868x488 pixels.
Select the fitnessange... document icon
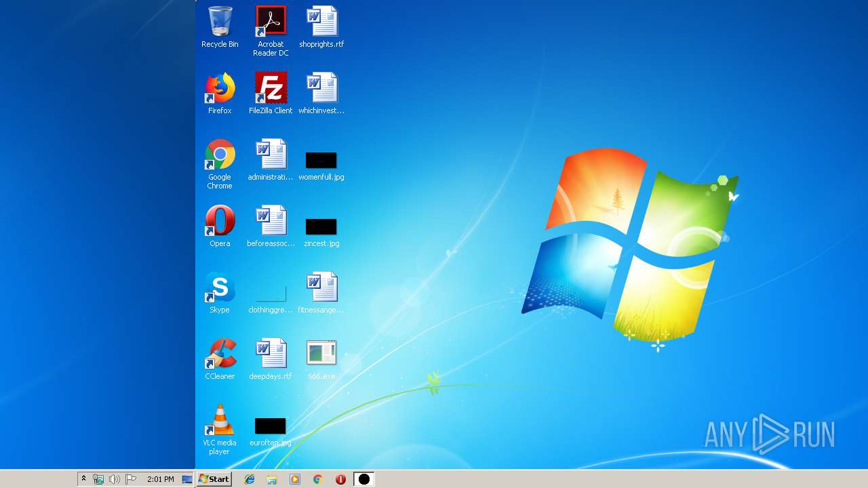(x=321, y=293)
